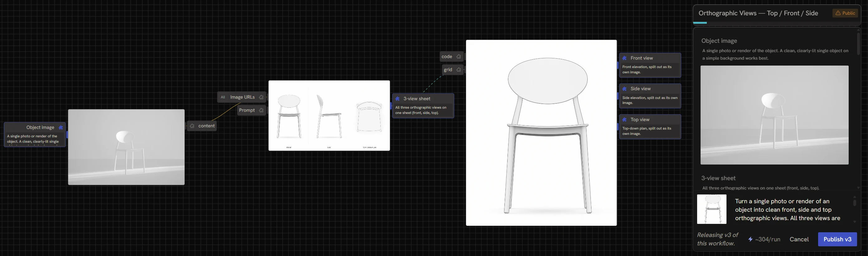Open the Front view output node
This screenshot has height=256, width=868.
click(650, 65)
